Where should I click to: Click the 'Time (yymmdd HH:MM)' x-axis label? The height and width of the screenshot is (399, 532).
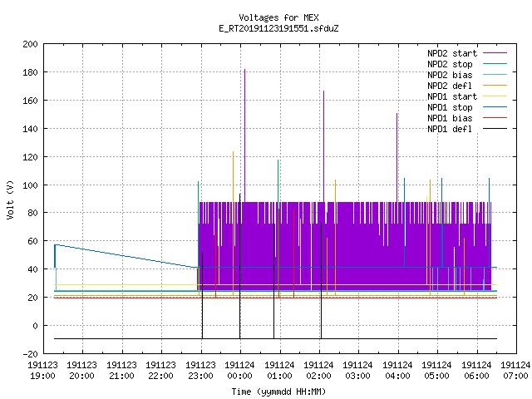click(x=278, y=392)
